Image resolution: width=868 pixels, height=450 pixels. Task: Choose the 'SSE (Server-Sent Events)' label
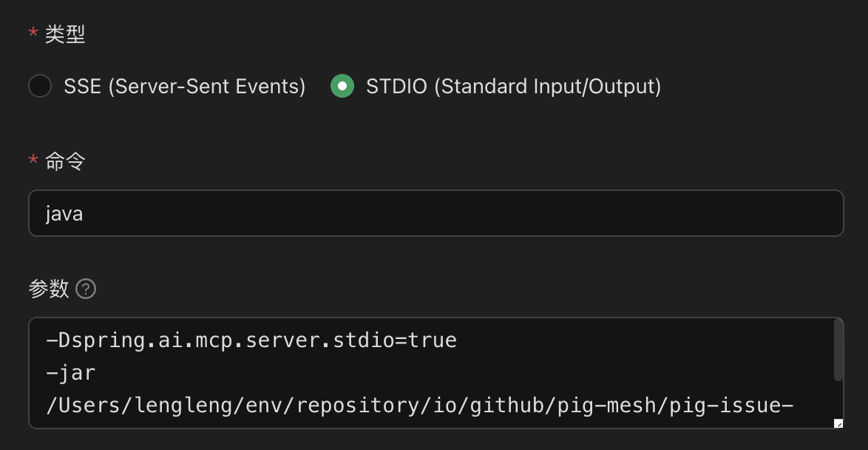point(184,87)
